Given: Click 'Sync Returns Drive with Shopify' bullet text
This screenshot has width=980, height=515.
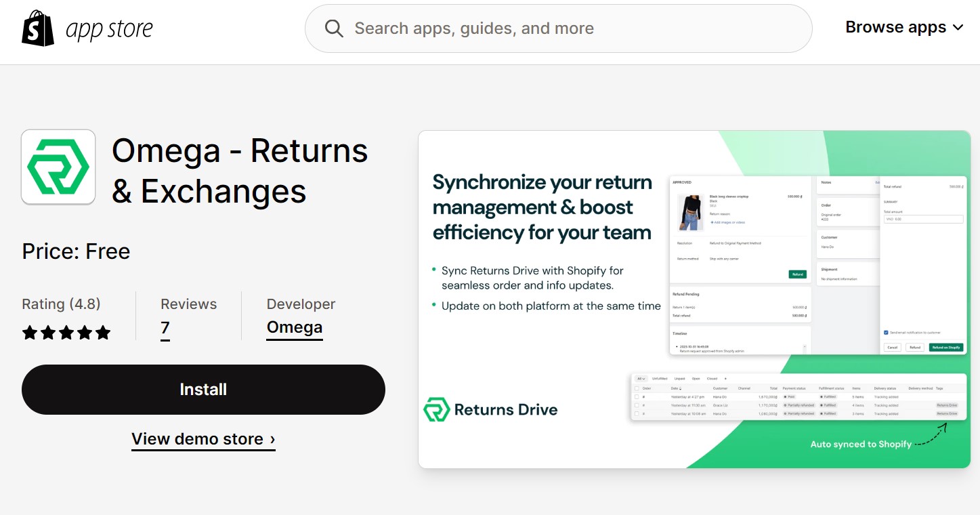Looking at the screenshot, I should pyautogui.click(x=532, y=278).
